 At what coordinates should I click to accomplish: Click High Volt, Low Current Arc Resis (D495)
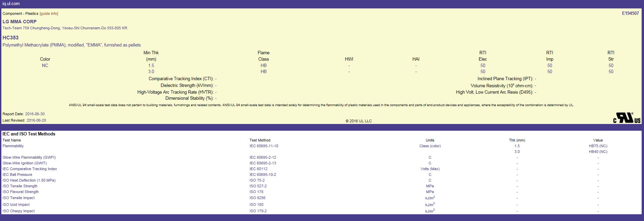495,92
